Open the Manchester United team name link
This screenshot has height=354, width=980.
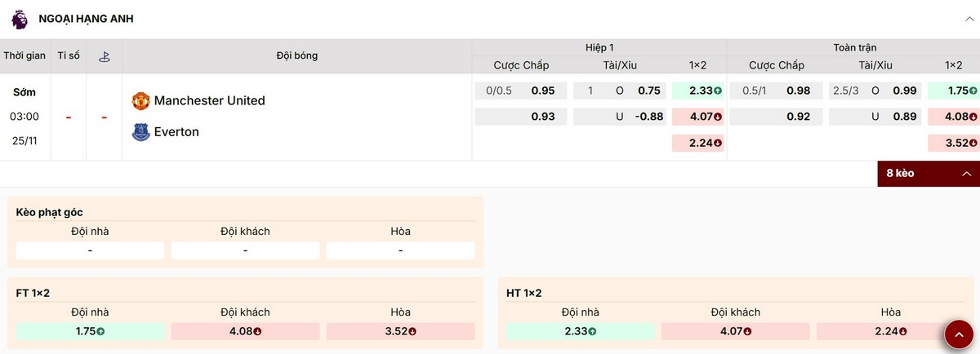[209, 101]
